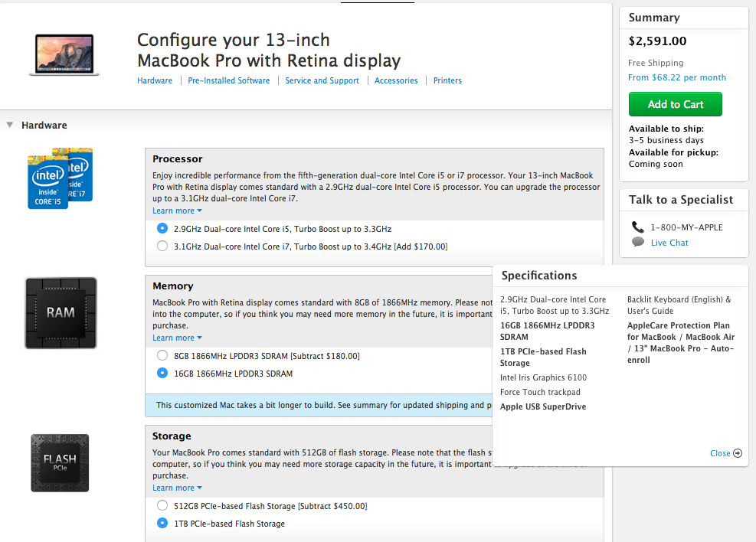This screenshot has height=542, width=756.
Task: Click the phone icon beside 1-800-MY-APPLE
Action: pos(638,227)
